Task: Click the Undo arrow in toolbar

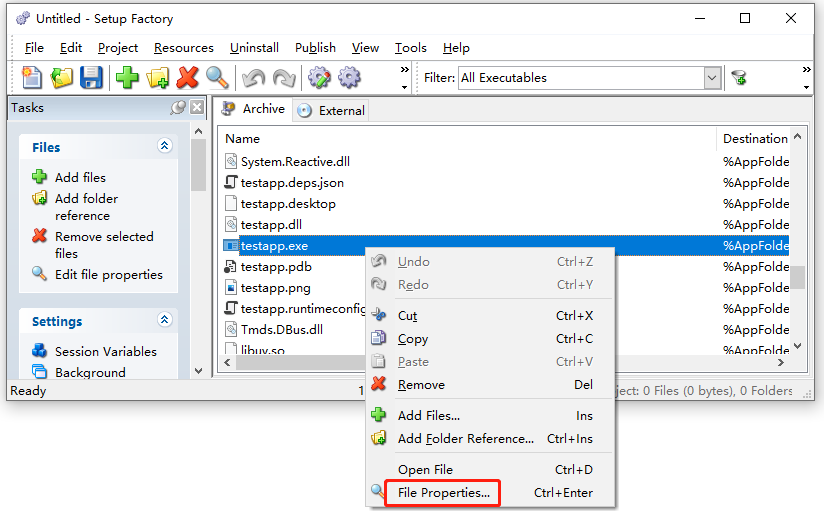Action: coord(253,78)
